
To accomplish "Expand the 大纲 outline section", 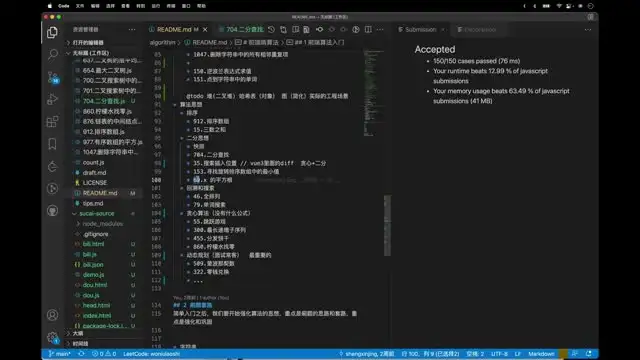I will coord(78,333).
